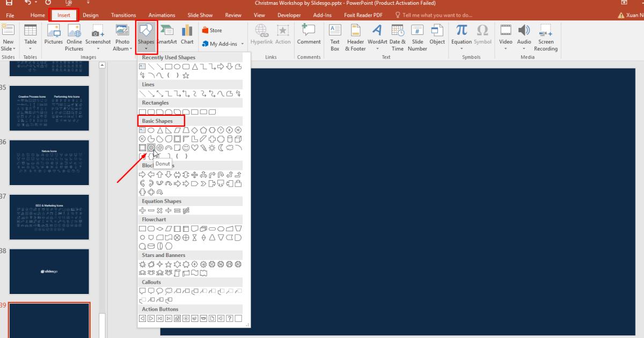Choose the Right Arrow in Block Arrows
This screenshot has height=338, width=644.
(142, 174)
